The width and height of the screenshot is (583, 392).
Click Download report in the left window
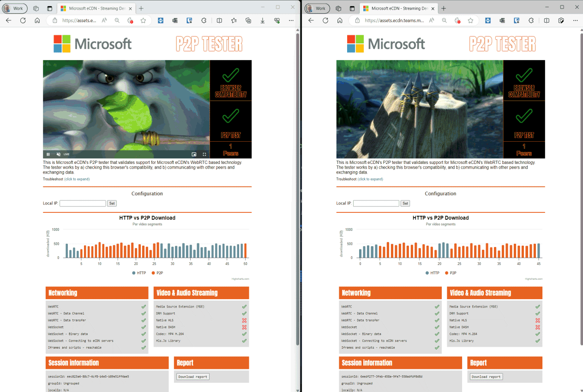click(193, 377)
